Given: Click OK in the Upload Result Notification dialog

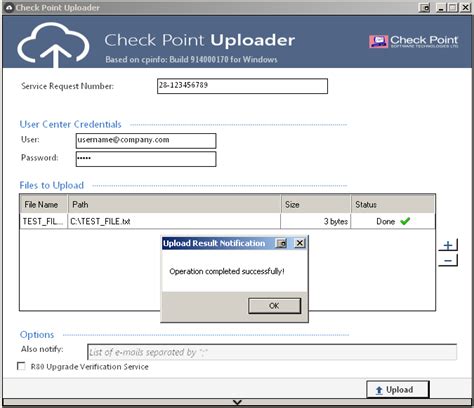Looking at the screenshot, I should click(274, 306).
